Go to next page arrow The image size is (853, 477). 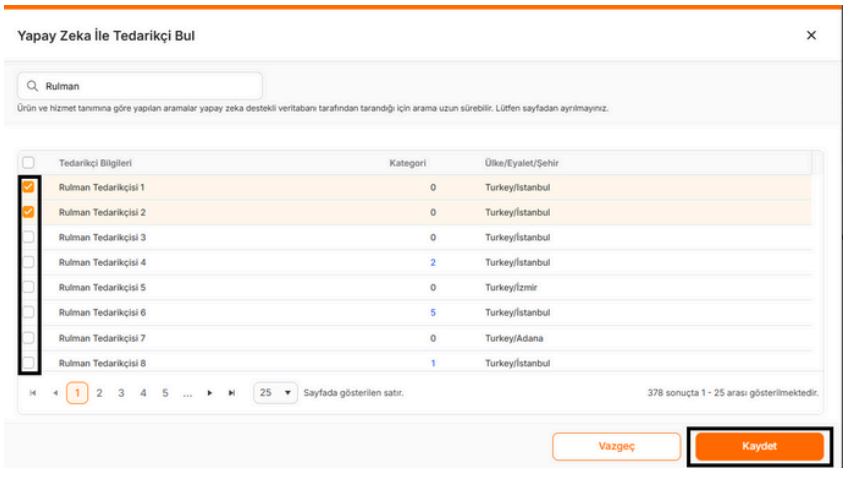click(x=210, y=394)
